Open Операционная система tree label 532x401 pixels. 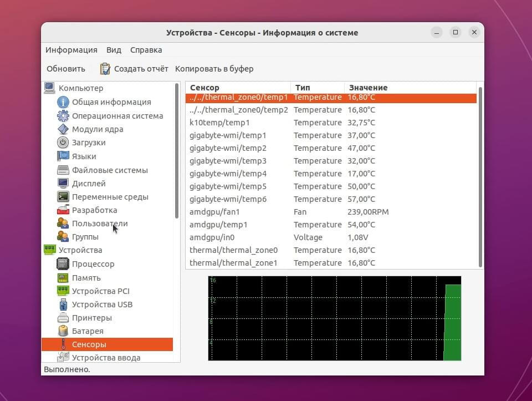coord(117,116)
